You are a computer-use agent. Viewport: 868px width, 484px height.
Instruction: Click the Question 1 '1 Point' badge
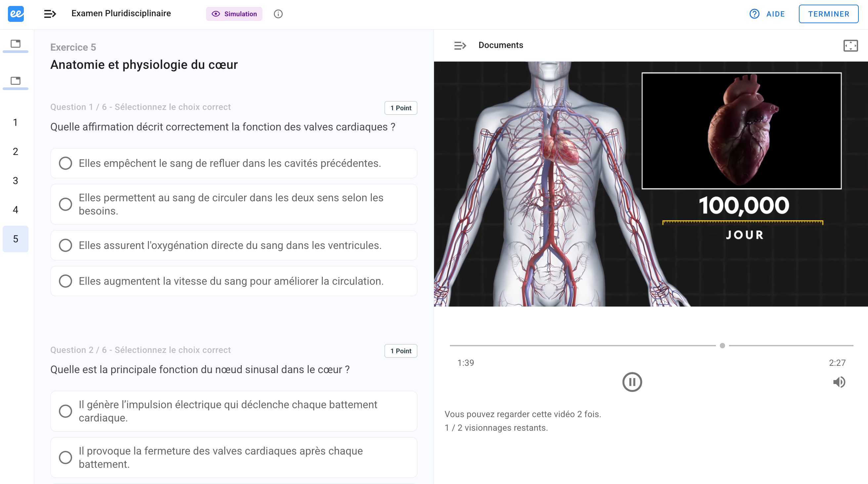[x=401, y=108]
